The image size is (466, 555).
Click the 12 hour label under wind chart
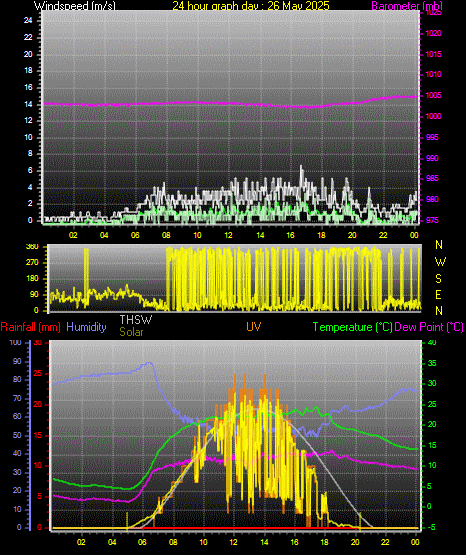coord(229,235)
